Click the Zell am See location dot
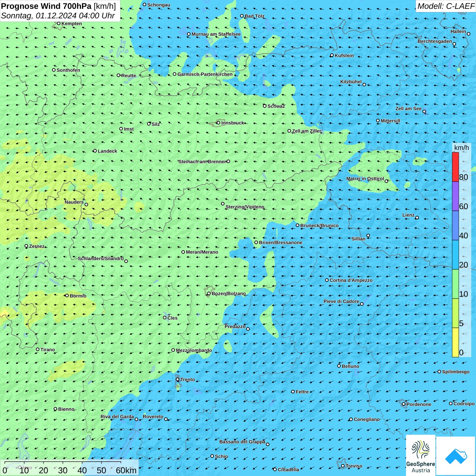The height and width of the screenshot is (476, 476). (x=424, y=112)
